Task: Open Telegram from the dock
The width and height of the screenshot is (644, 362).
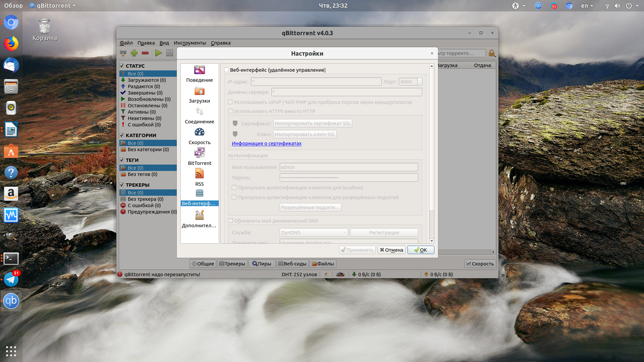Action: coord(11,279)
